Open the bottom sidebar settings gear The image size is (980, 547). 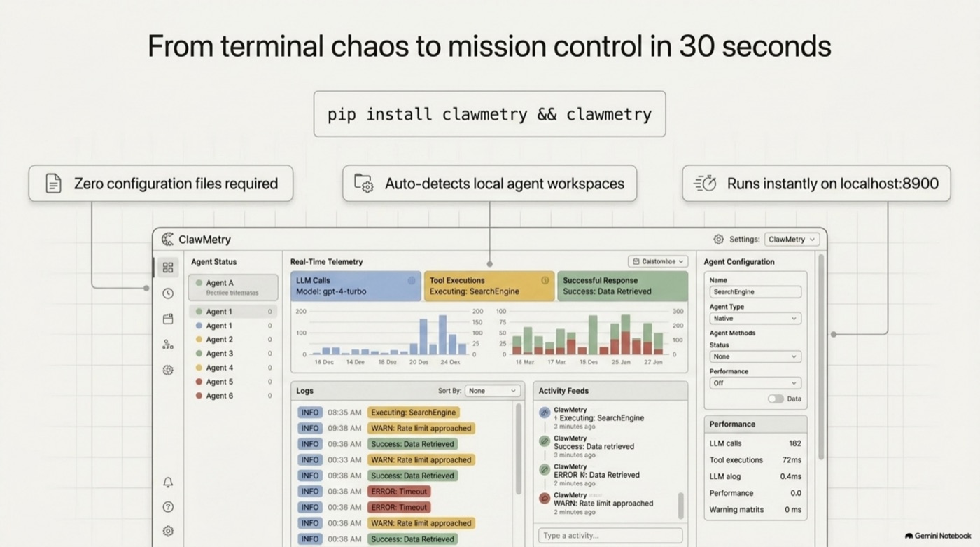click(x=168, y=531)
